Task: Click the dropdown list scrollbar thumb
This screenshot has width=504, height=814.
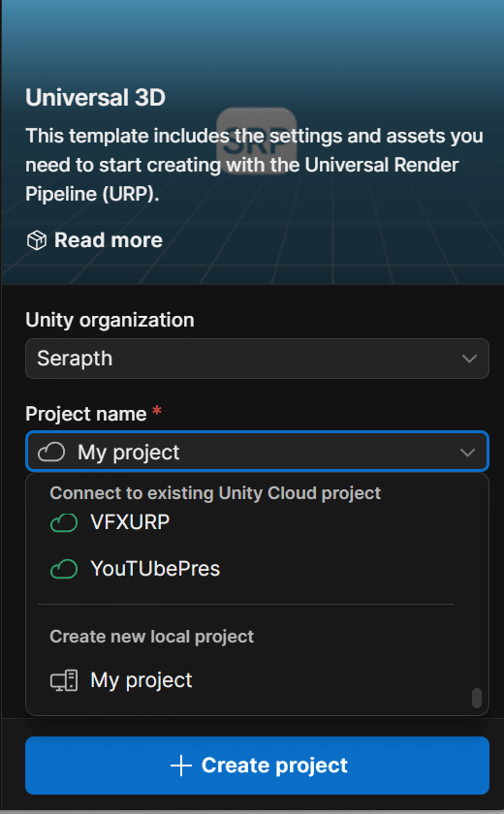Action: [x=477, y=699]
